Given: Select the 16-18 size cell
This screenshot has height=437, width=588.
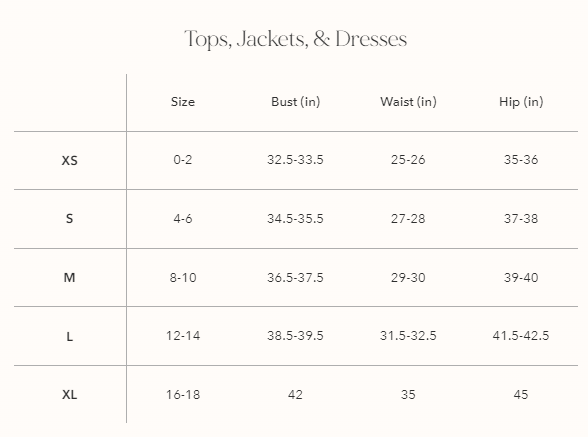Looking at the screenshot, I should (183, 395).
